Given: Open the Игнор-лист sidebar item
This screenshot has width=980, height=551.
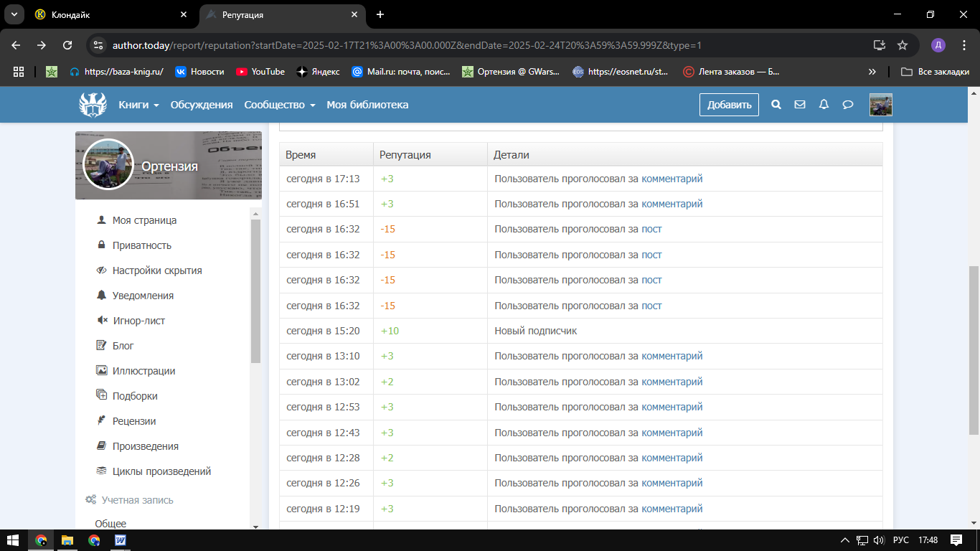Looking at the screenshot, I should (138, 321).
